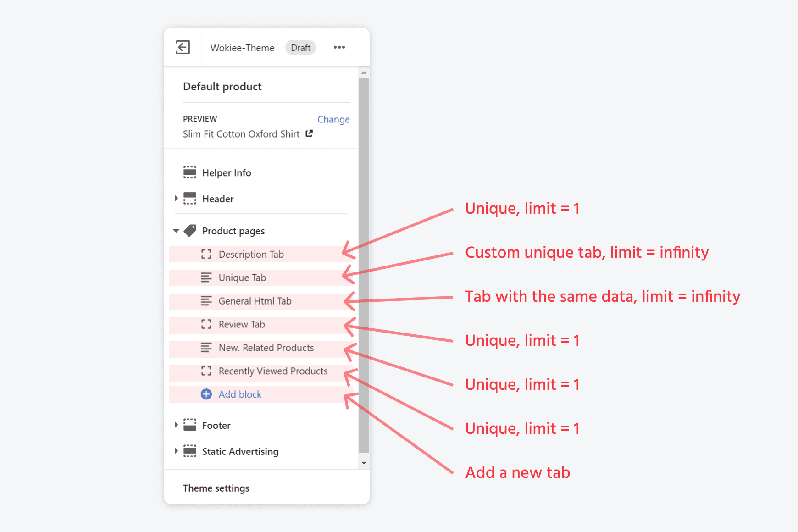This screenshot has width=798, height=532.
Task: Expand the Static Advertising section
Action: 176,451
